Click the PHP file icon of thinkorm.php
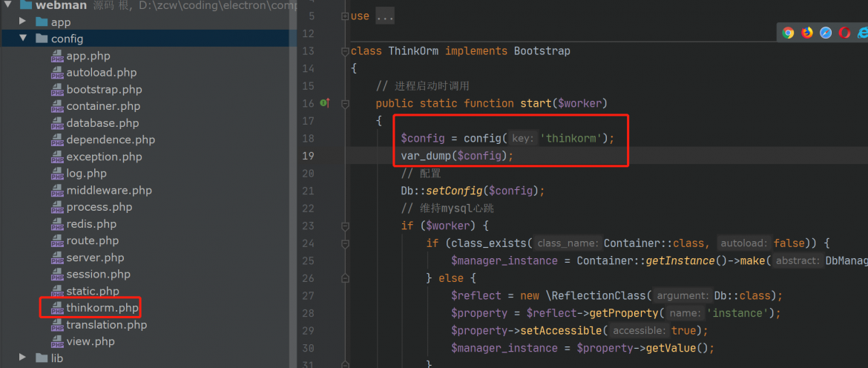The image size is (868, 368). click(x=58, y=308)
